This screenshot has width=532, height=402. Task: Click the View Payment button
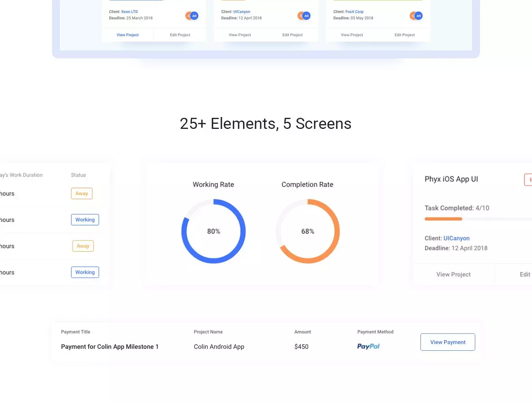(448, 342)
